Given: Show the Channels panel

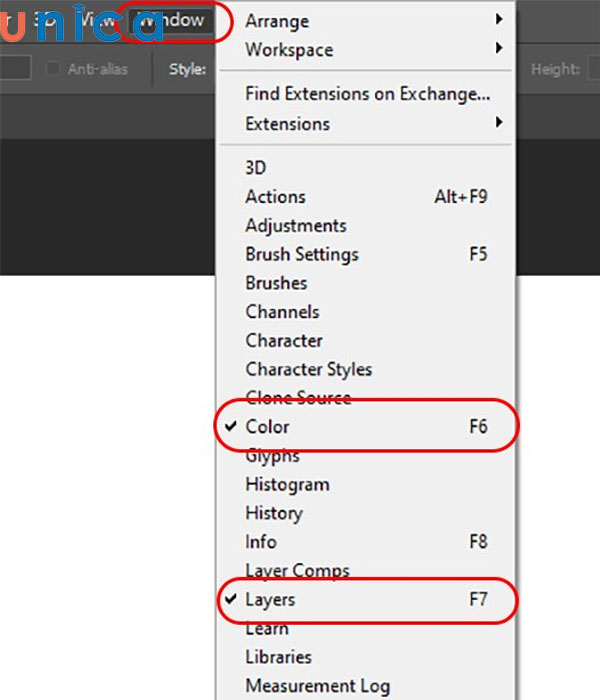Looking at the screenshot, I should point(282,312).
